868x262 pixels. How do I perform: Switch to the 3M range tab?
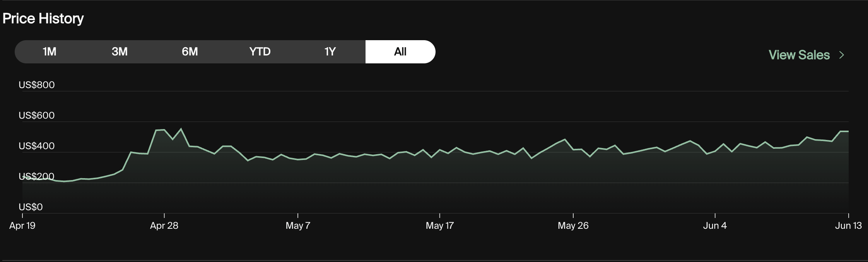(x=120, y=52)
